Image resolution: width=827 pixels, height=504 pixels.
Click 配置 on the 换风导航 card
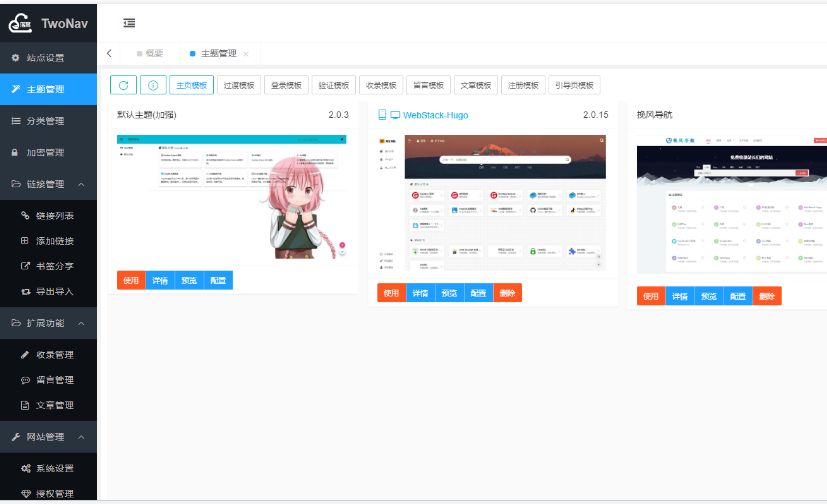[x=738, y=296]
